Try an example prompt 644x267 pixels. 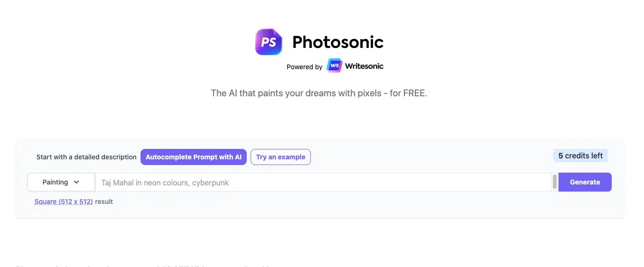(x=280, y=157)
